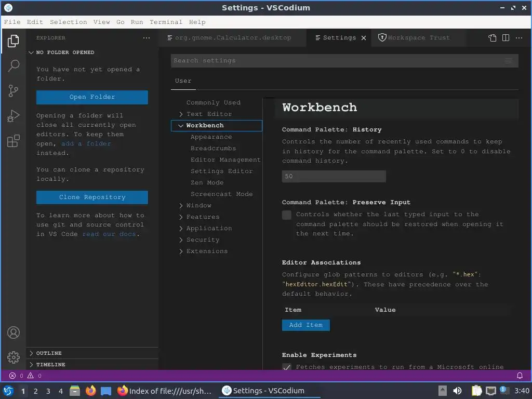This screenshot has width=532, height=399.
Task: Open the Help menu
Action: (197, 22)
